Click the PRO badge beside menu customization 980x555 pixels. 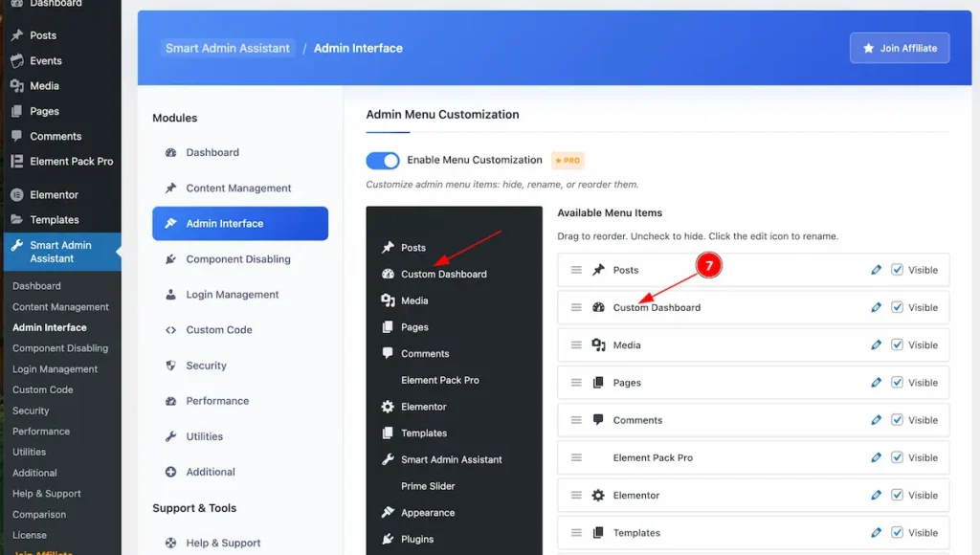tap(568, 161)
